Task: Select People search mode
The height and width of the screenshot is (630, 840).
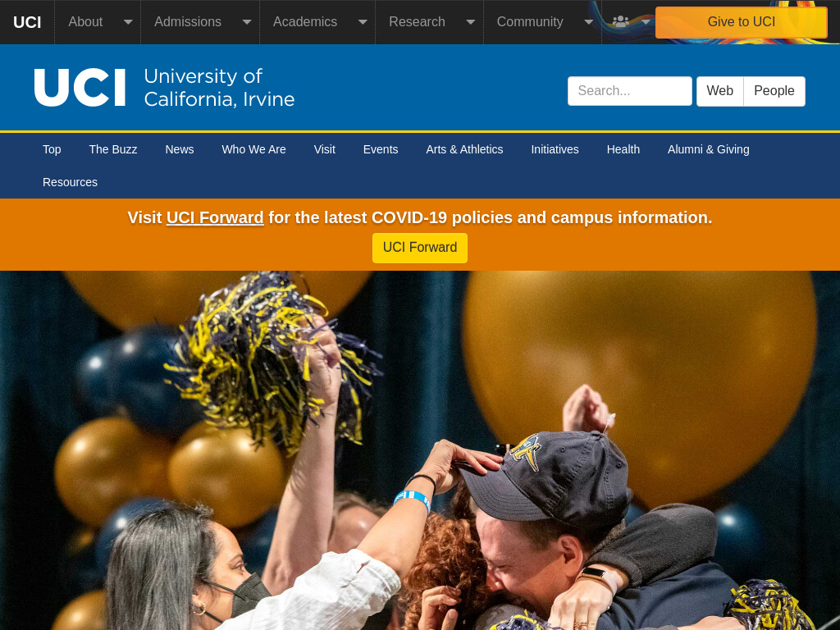Action: pos(774,91)
